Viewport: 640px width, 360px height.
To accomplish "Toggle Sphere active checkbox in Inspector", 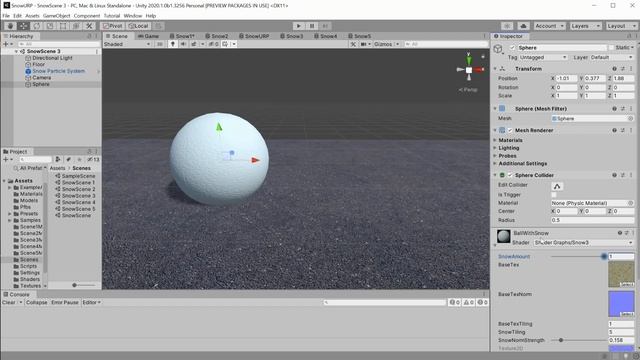I will [513, 48].
